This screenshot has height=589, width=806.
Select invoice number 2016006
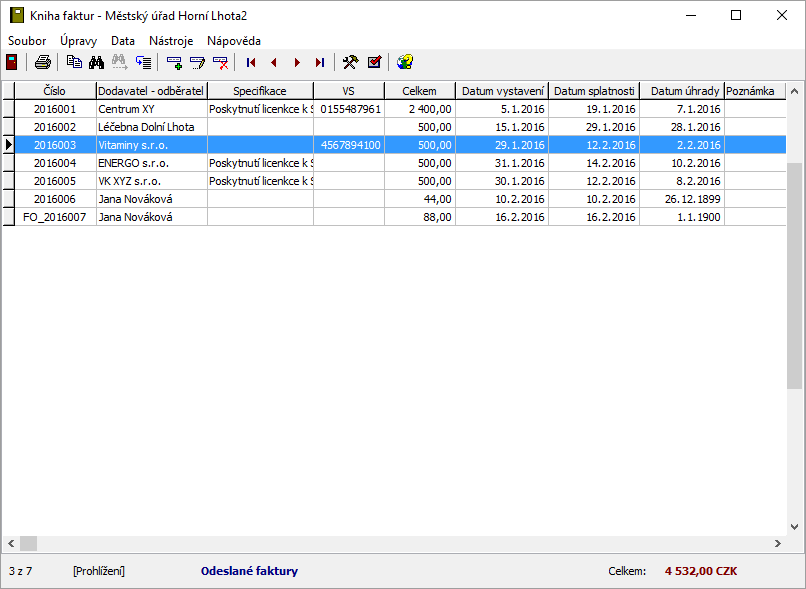pos(55,199)
